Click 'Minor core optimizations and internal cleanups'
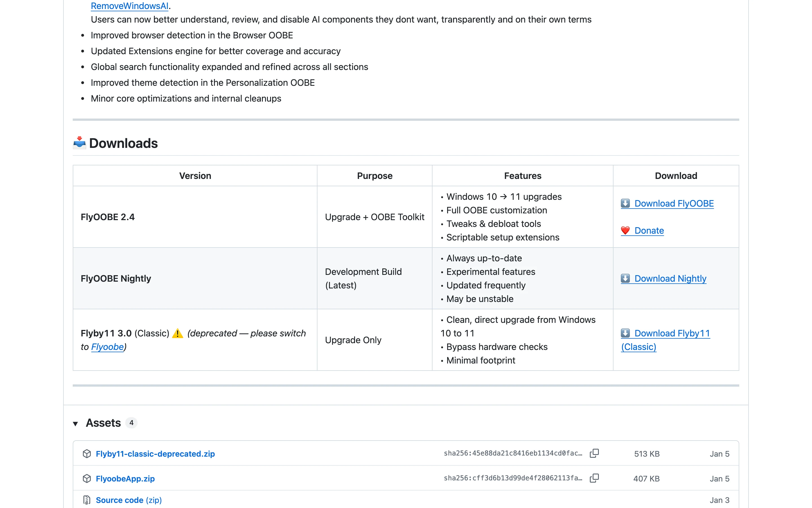 point(186,98)
